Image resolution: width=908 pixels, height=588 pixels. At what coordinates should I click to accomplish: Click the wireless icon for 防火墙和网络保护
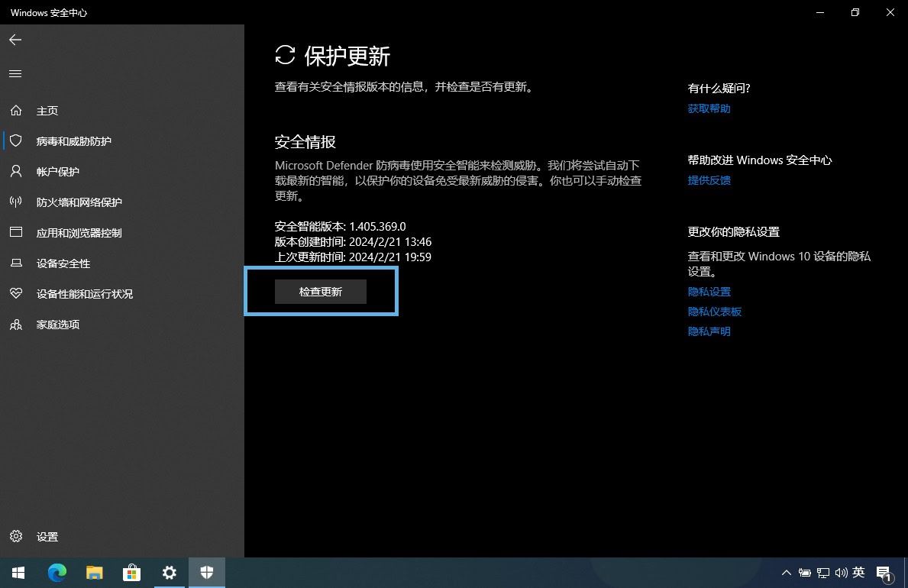[16, 202]
